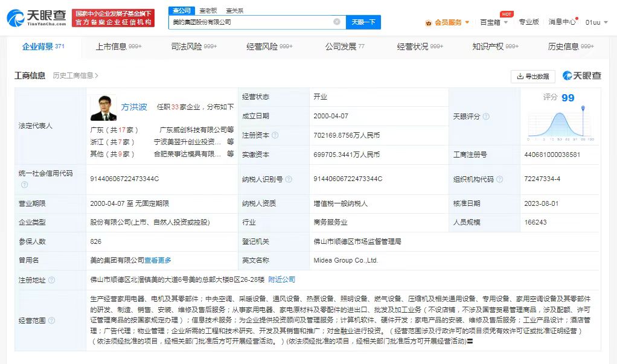Select the 查老板 search tab

[x=208, y=11]
